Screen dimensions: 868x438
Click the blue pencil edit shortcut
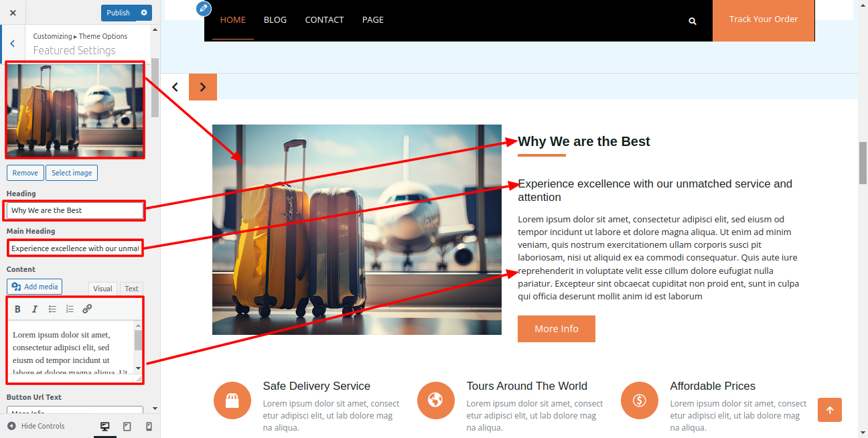(x=204, y=9)
